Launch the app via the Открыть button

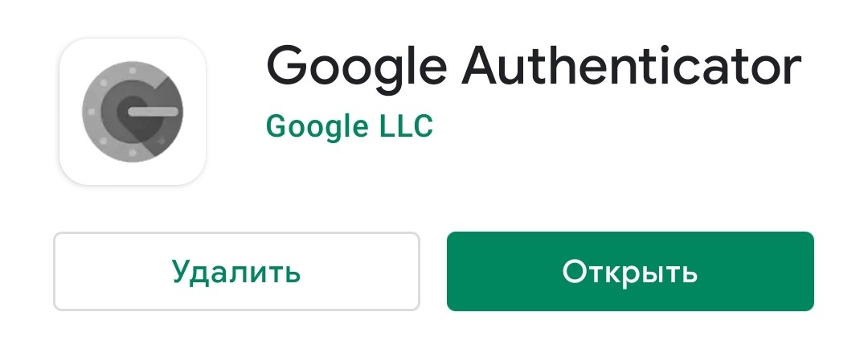pyautogui.click(x=630, y=271)
